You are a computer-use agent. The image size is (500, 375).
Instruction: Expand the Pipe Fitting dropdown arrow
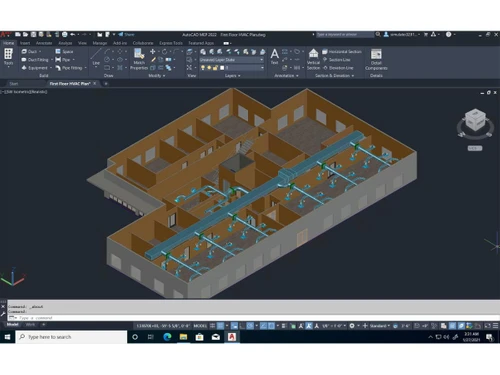85,68
